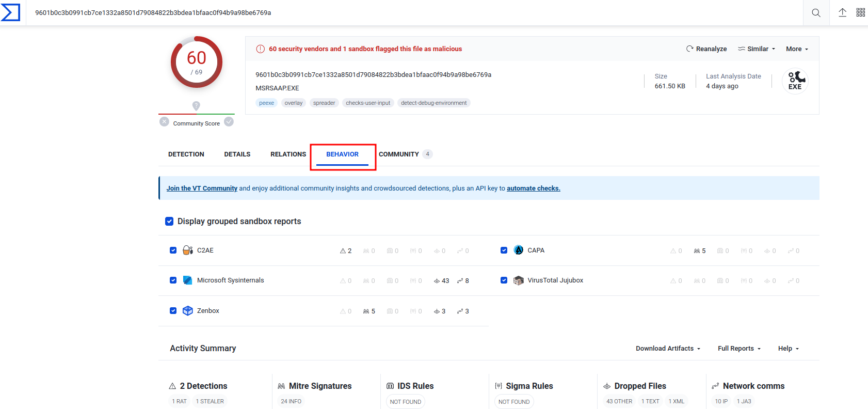Click CAPA Mitre signatures count 5
The width and height of the screenshot is (868, 409).
click(700, 251)
